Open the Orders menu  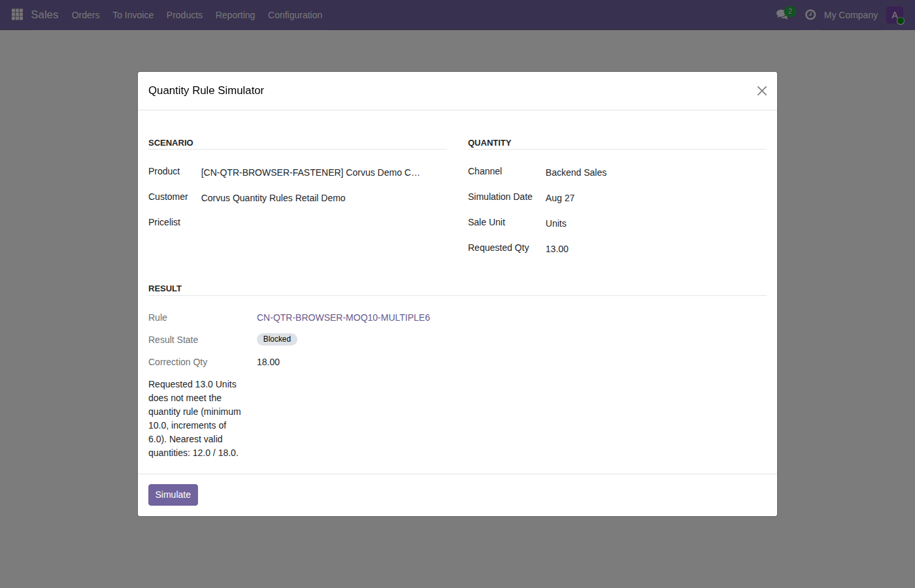click(86, 15)
